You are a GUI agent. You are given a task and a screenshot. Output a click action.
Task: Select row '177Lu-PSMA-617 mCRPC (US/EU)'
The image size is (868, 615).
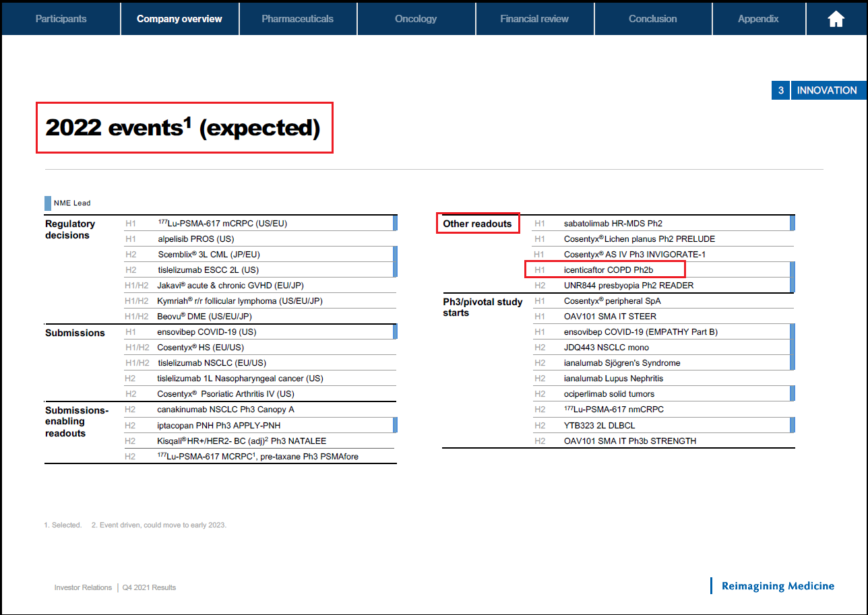click(260, 223)
